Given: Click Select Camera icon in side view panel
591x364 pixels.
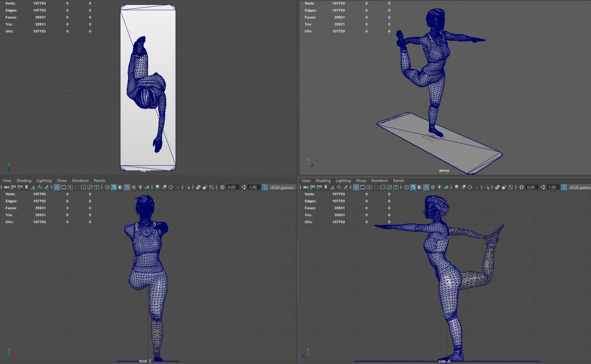Looking at the screenshot, I should tap(305, 187).
